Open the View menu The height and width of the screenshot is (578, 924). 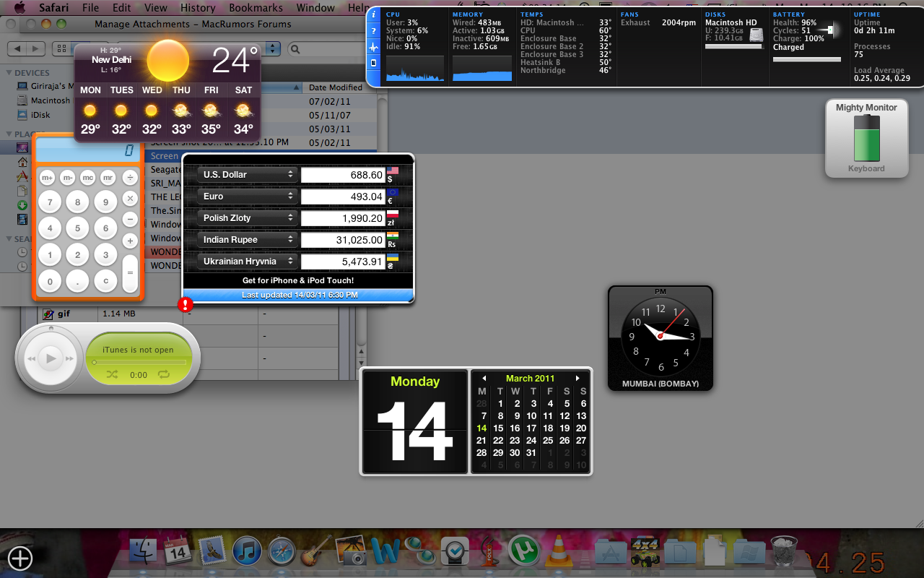(x=156, y=8)
